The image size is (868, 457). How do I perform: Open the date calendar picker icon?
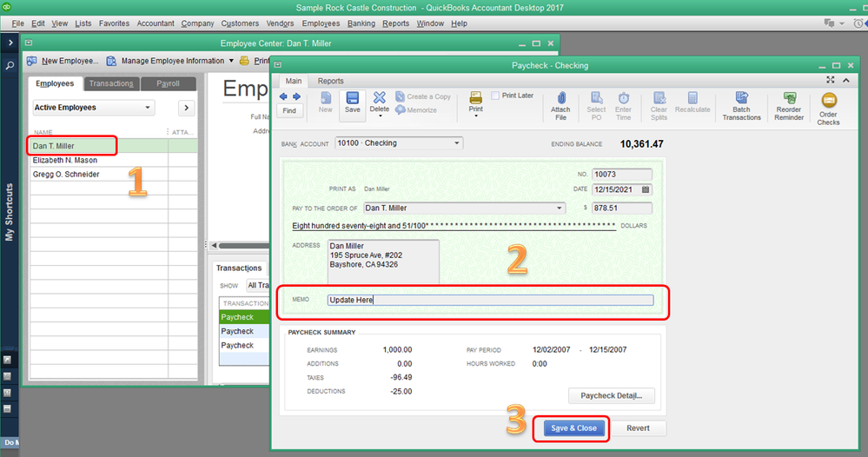(646, 189)
